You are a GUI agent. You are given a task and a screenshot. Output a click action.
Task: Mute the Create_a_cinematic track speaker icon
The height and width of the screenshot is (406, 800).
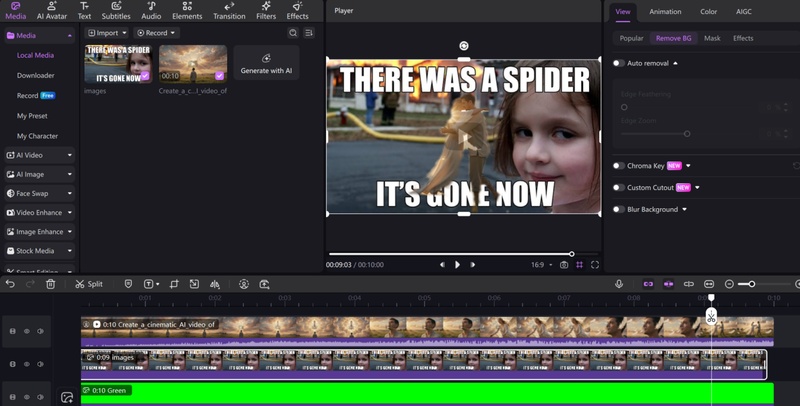[x=40, y=331]
